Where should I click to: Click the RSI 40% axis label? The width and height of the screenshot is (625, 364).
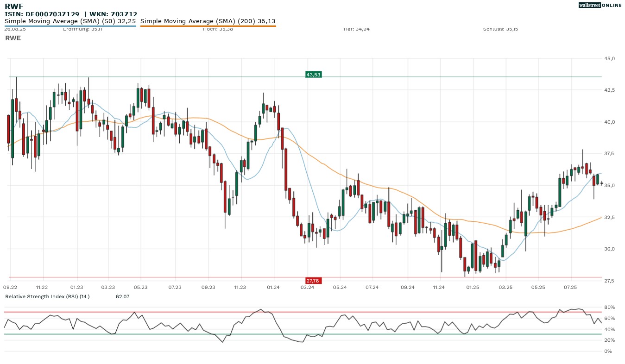click(609, 330)
